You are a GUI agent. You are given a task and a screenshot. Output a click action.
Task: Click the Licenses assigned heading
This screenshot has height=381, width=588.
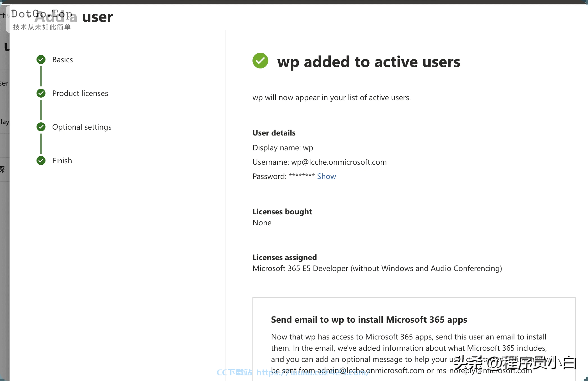[284, 257]
